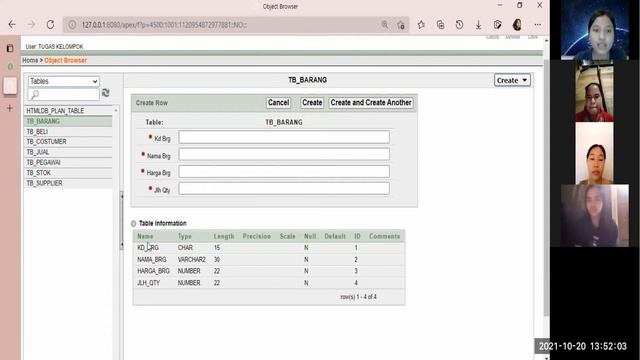Open the browser Settings and more menu
640x360 pixels.
pyautogui.click(x=538, y=25)
